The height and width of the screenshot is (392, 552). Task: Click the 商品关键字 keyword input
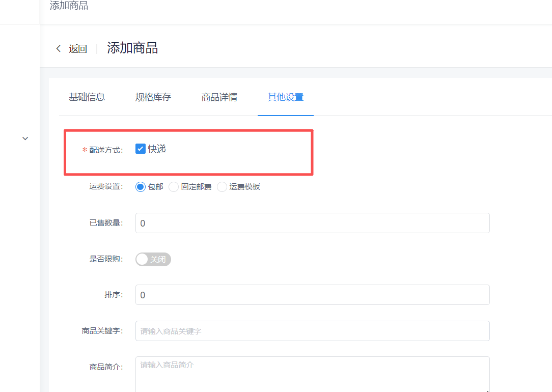(x=312, y=331)
